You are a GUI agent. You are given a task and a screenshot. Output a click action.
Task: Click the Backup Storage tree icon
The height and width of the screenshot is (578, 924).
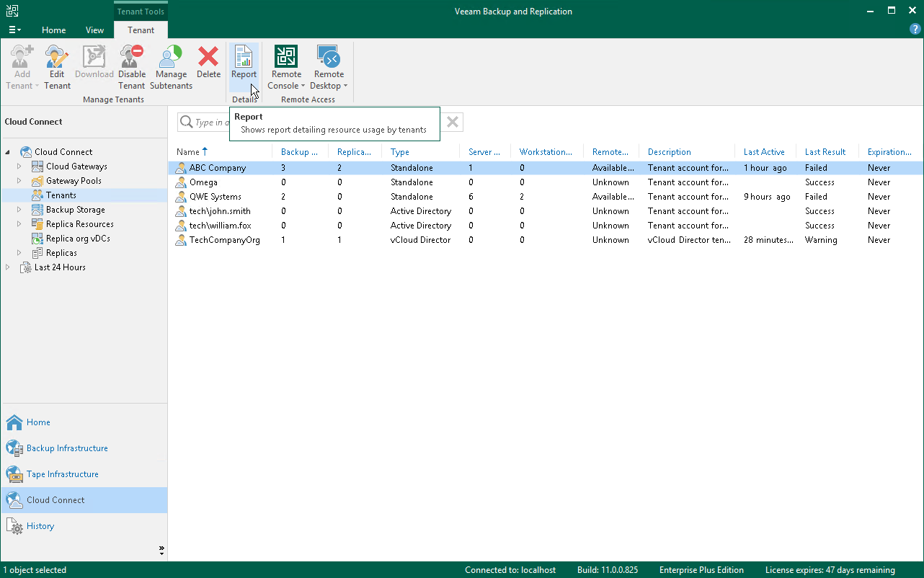click(37, 210)
